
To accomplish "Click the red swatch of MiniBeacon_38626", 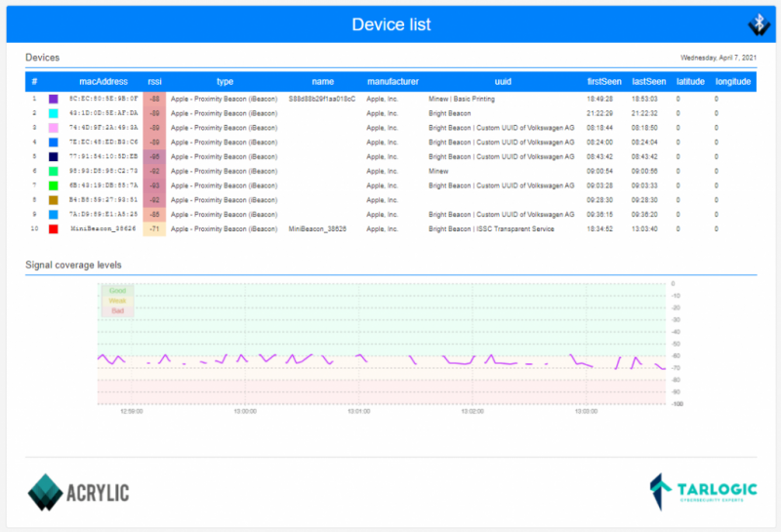I will click(54, 229).
